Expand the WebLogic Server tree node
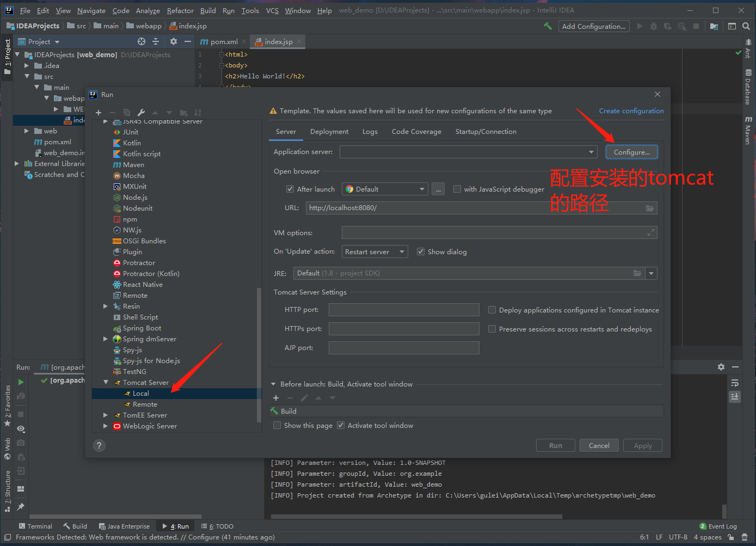This screenshot has height=546, width=756. point(106,426)
